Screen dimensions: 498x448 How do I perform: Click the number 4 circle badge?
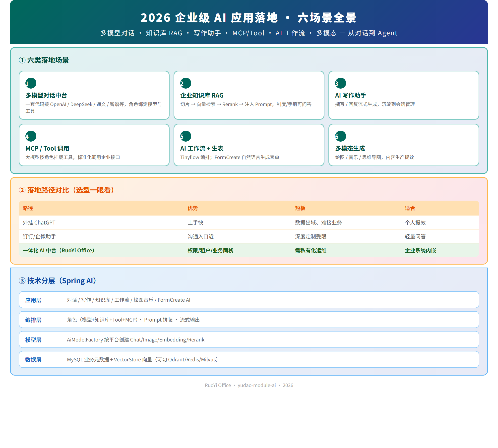(x=31, y=136)
